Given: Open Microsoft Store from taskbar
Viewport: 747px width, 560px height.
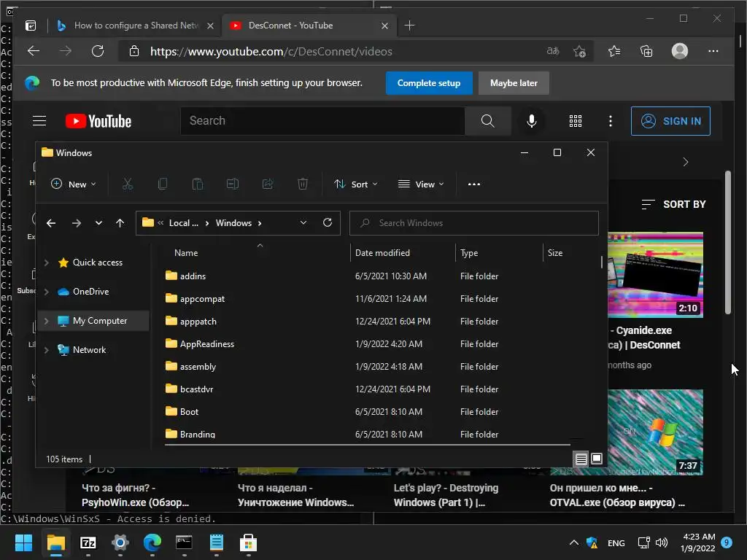Looking at the screenshot, I should [248, 542].
